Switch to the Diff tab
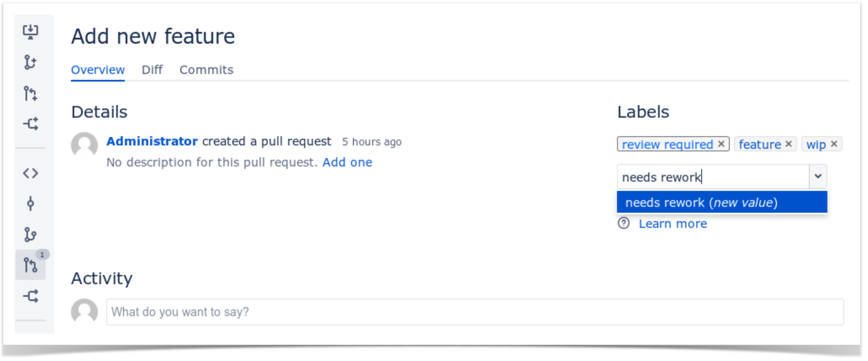The width and height of the screenshot is (868, 361). (x=152, y=70)
